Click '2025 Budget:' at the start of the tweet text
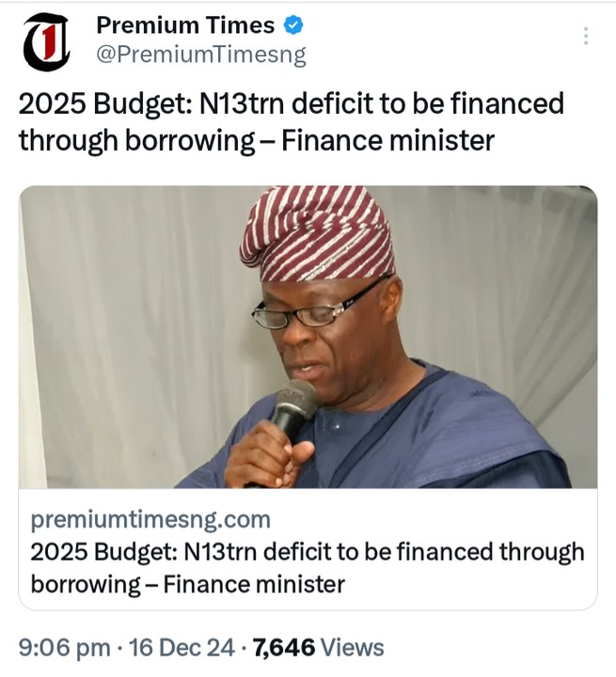 coord(89,103)
